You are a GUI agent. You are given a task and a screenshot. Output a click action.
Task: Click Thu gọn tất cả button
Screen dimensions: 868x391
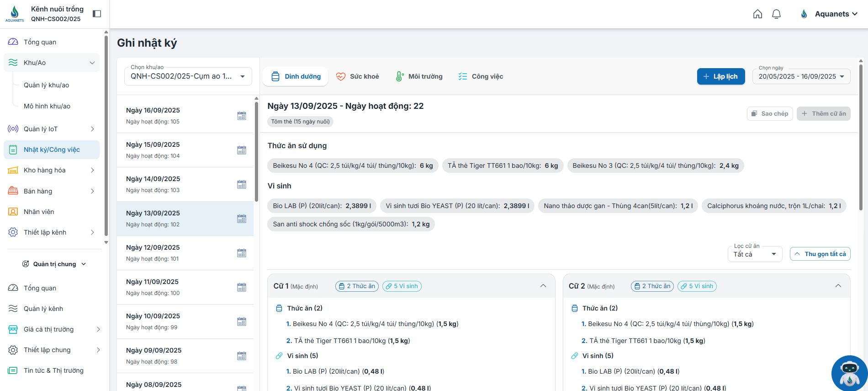820,254
